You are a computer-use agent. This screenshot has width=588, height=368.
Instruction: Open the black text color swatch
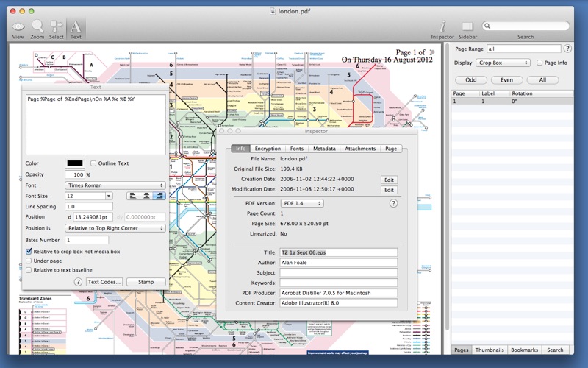click(75, 163)
